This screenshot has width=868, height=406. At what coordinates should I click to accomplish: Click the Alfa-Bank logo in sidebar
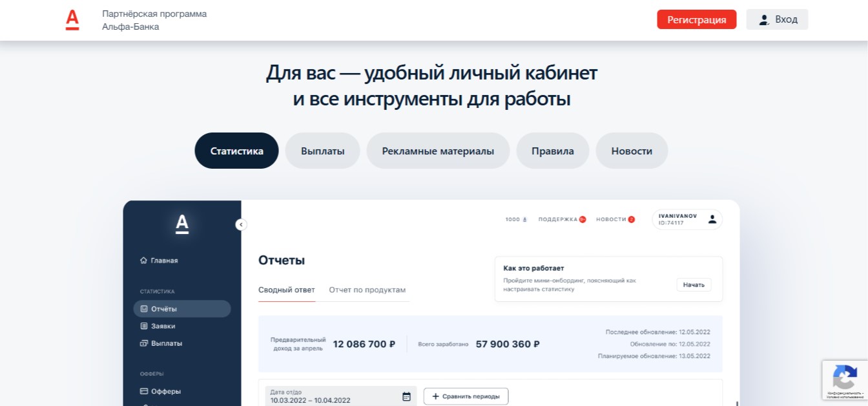(x=181, y=223)
